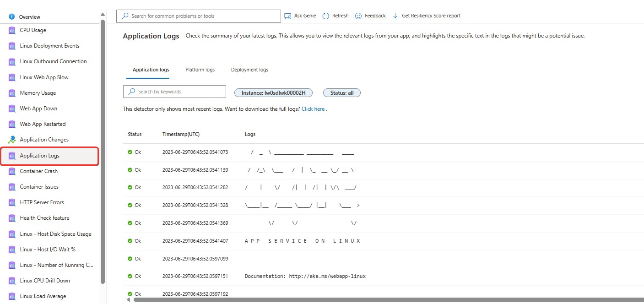644x304 pixels.
Task: Switch to the Platform logs tab
Action: 200,70
